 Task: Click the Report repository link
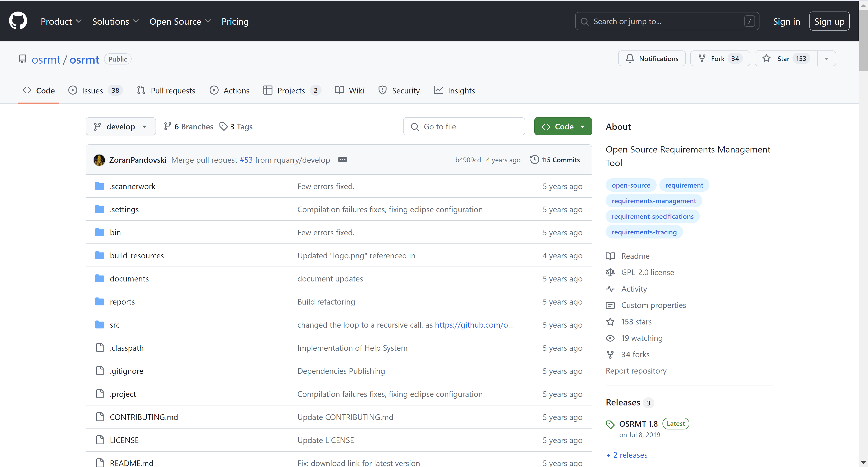636,371
